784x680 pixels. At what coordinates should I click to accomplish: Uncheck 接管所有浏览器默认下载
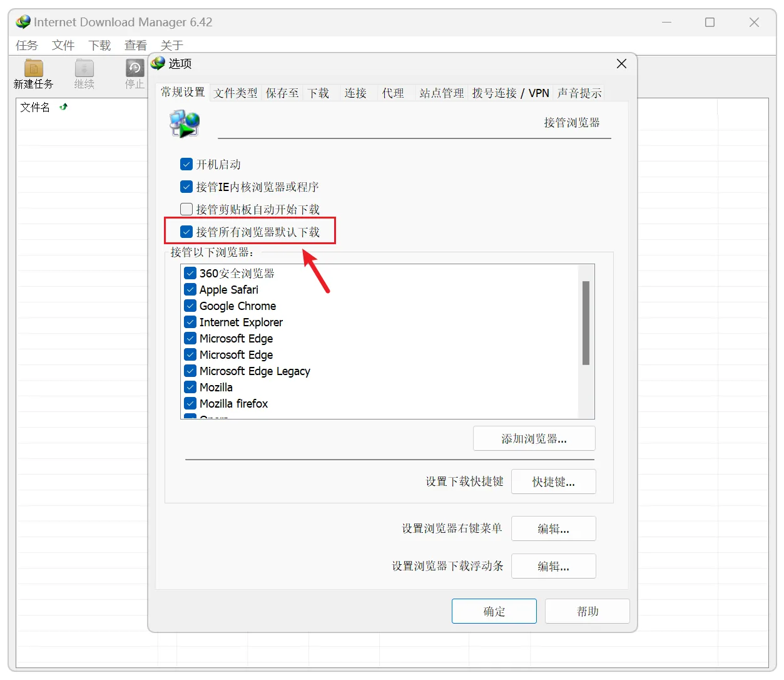tap(186, 232)
